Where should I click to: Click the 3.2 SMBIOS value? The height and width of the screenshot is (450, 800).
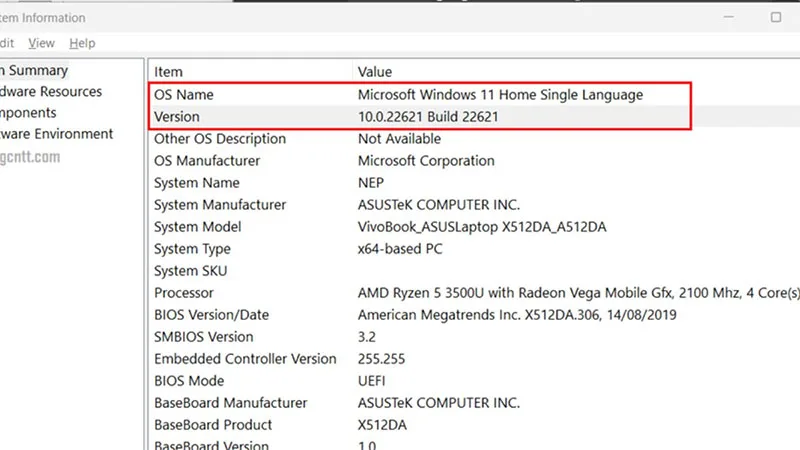[366, 337]
